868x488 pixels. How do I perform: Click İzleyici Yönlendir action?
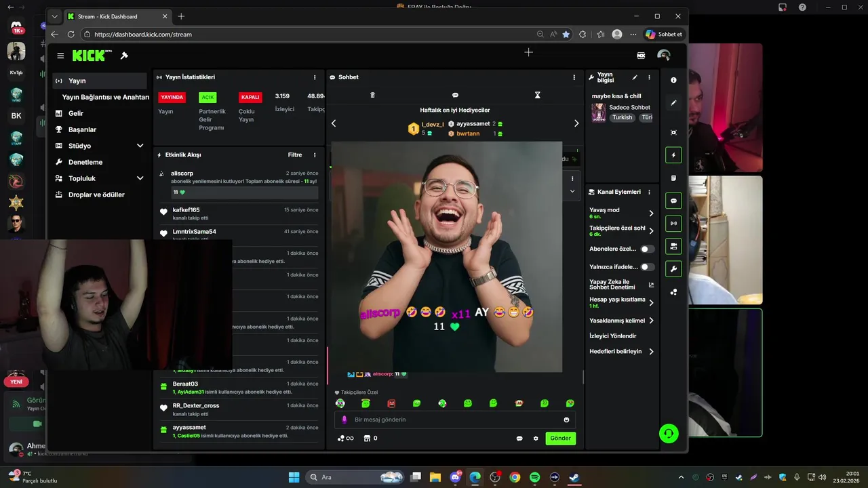613,336
